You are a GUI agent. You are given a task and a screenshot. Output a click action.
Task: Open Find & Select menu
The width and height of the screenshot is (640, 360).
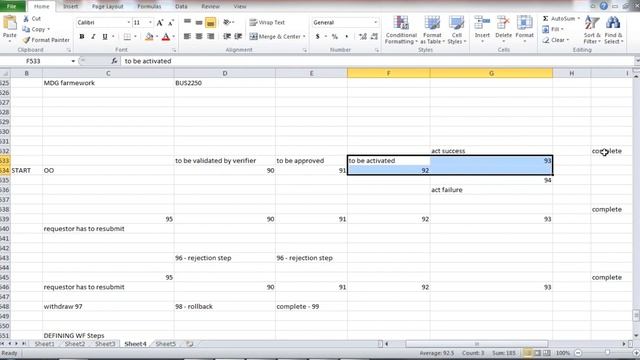[x=613, y=30]
